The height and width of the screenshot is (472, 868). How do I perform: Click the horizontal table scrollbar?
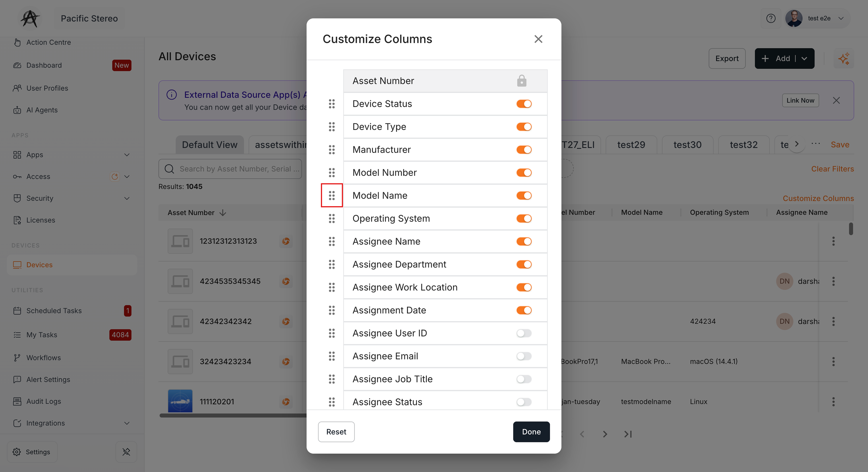[x=233, y=416]
